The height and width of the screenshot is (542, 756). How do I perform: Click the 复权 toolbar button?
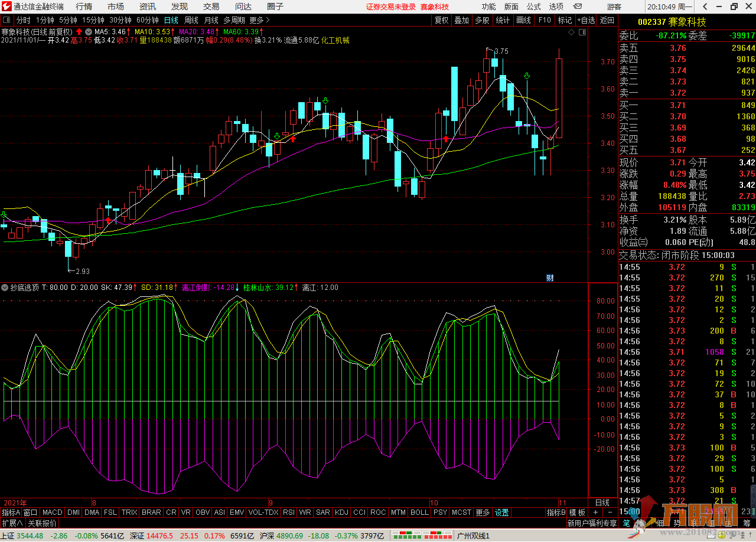pyautogui.click(x=442, y=20)
